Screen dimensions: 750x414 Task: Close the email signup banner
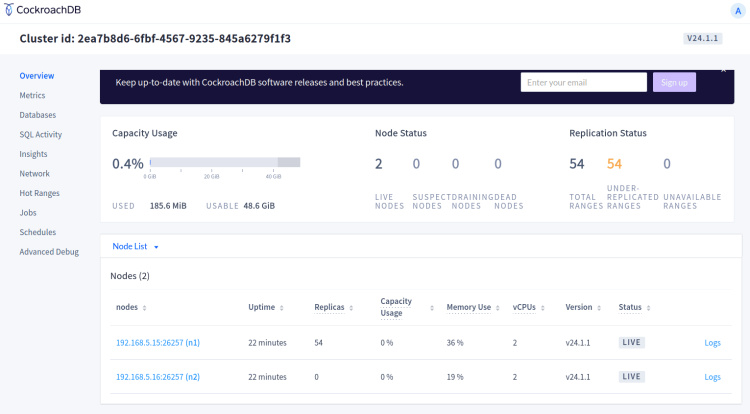tap(724, 70)
